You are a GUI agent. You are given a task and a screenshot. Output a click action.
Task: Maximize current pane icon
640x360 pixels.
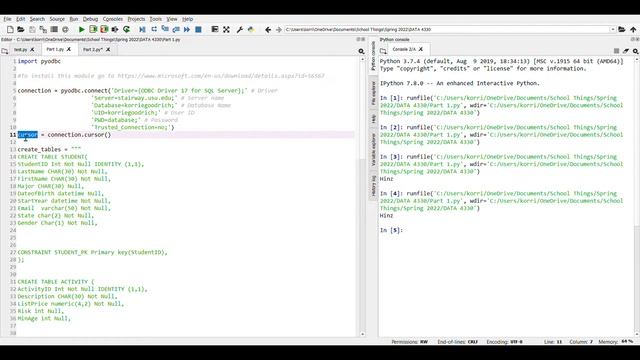pyautogui.click(x=215, y=29)
